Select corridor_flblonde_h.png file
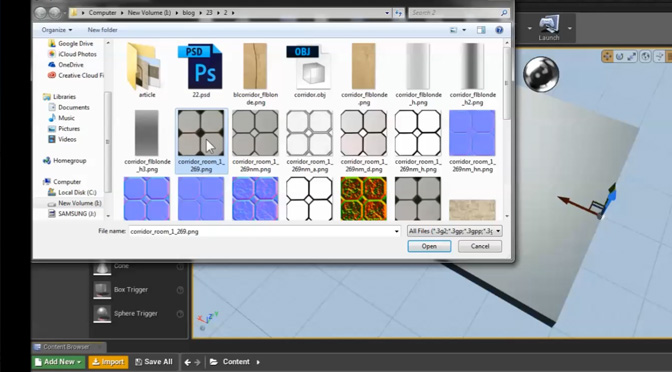The height and width of the screenshot is (372, 672). pyautogui.click(x=418, y=66)
